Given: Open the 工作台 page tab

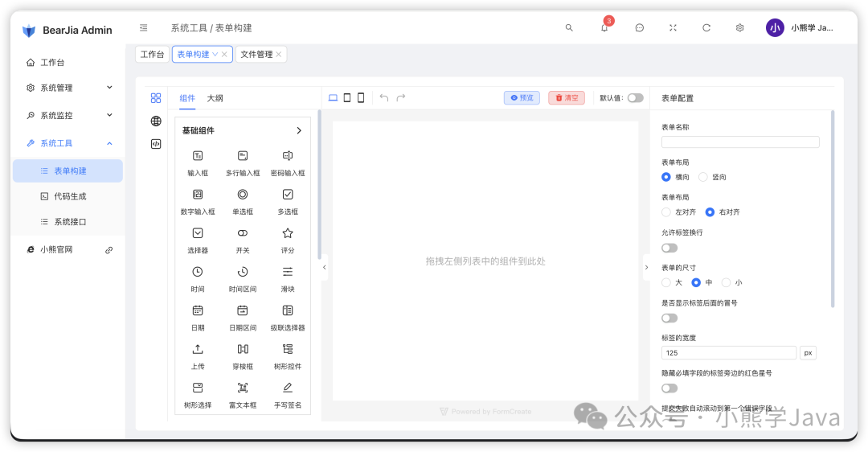Looking at the screenshot, I should [152, 54].
